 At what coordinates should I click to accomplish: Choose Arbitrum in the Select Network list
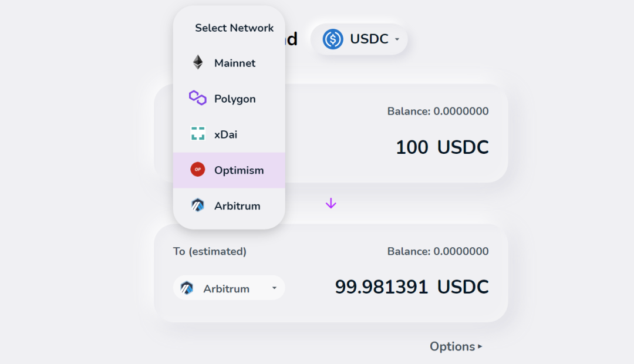pos(229,206)
